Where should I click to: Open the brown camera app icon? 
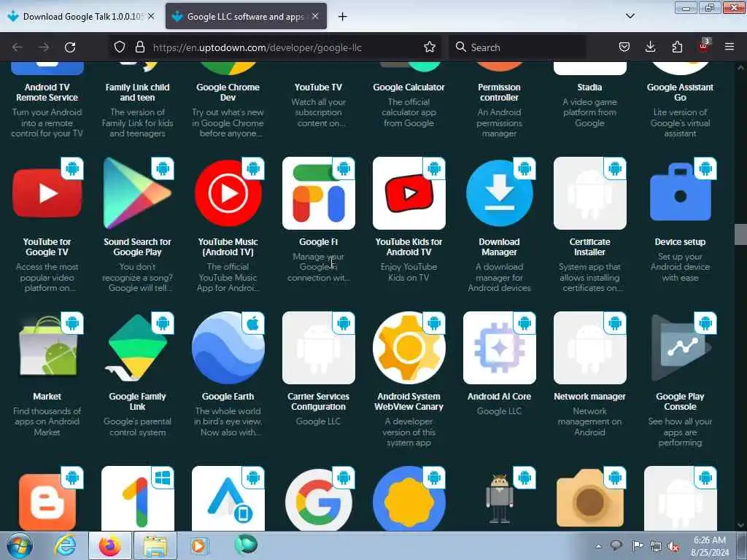[589, 499]
